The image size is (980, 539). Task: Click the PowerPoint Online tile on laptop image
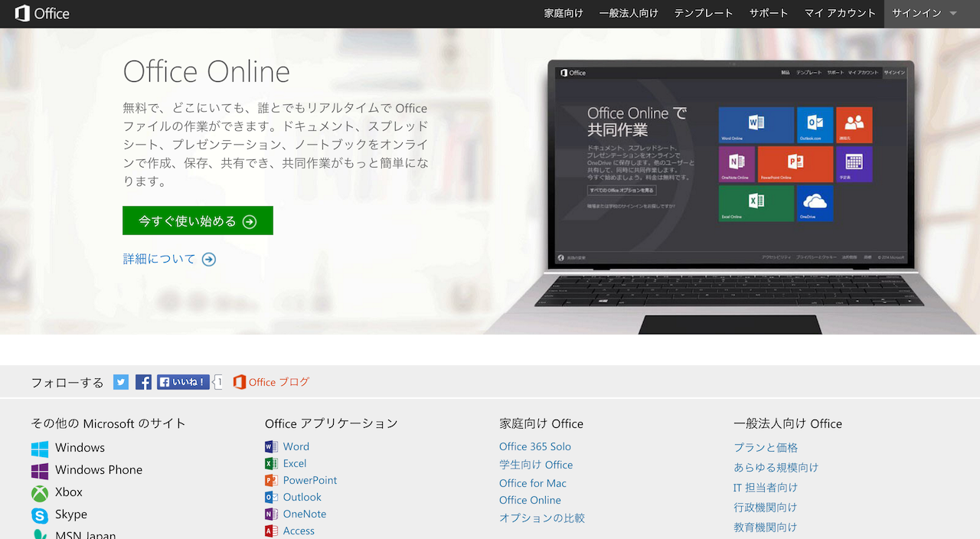point(795,164)
